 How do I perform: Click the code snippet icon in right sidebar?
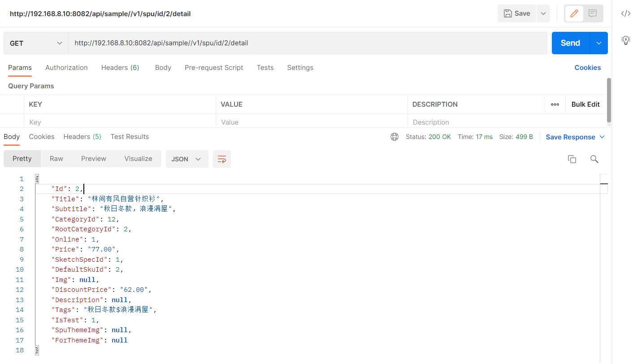[x=625, y=13]
